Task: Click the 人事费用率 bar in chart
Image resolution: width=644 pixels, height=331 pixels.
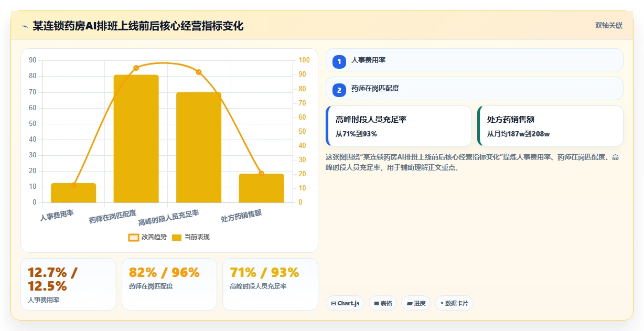Action: (x=73, y=193)
